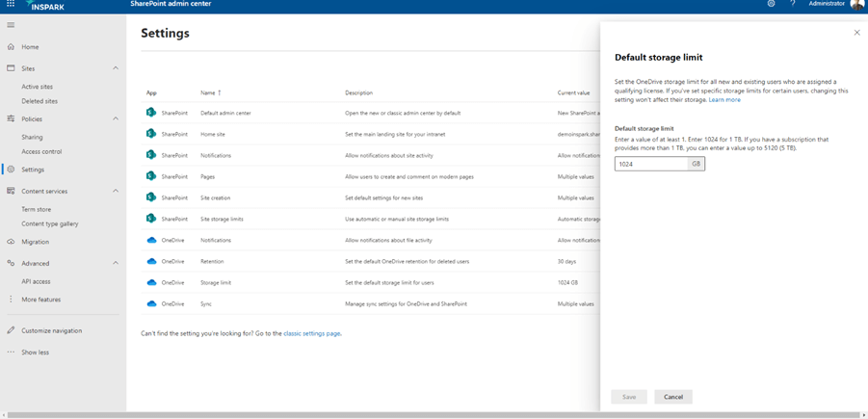Click the Inspark logo in header
This screenshot has width=868, height=419.
click(x=45, y=5)
